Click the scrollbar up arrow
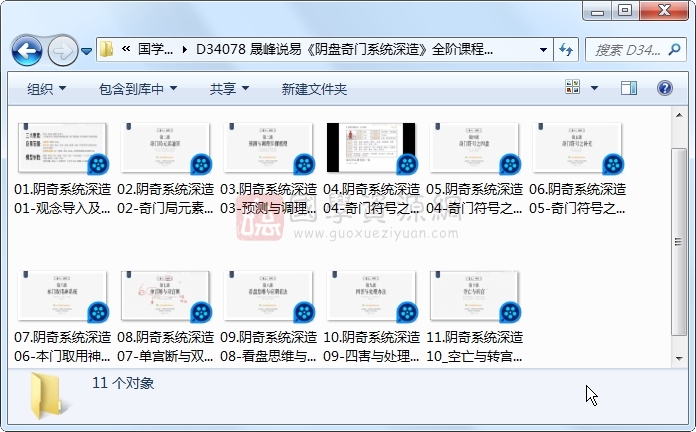 point(679,115)
